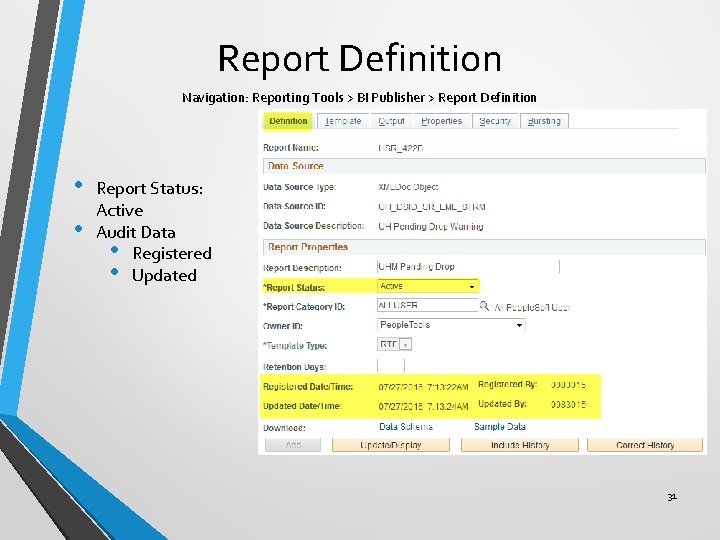720x540 pixels.
Task: Expand the Owner ID PeopleTools dropdown
Action: tap(451, 325)
